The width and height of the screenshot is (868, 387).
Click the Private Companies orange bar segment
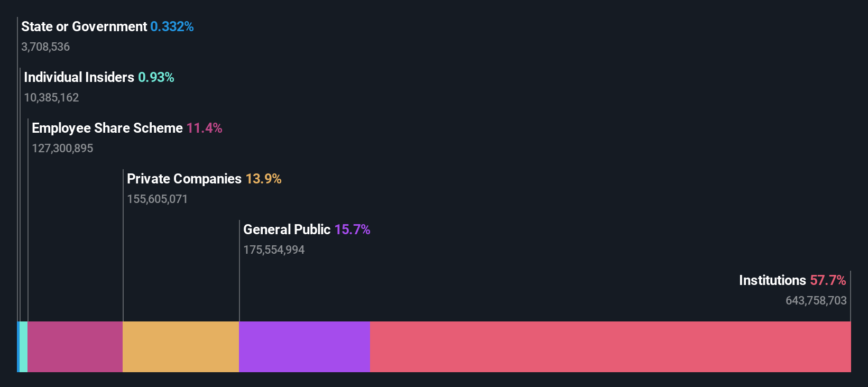pos(181,347)
